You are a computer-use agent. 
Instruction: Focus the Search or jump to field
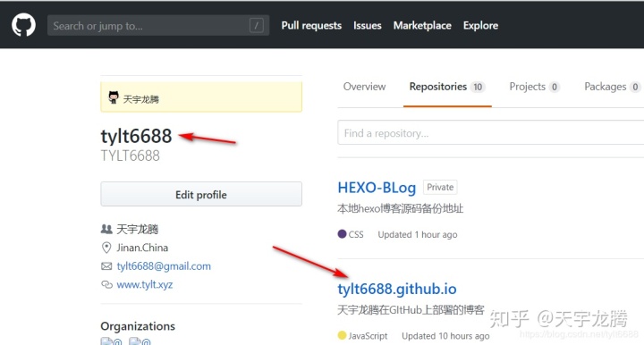(158, 25)
